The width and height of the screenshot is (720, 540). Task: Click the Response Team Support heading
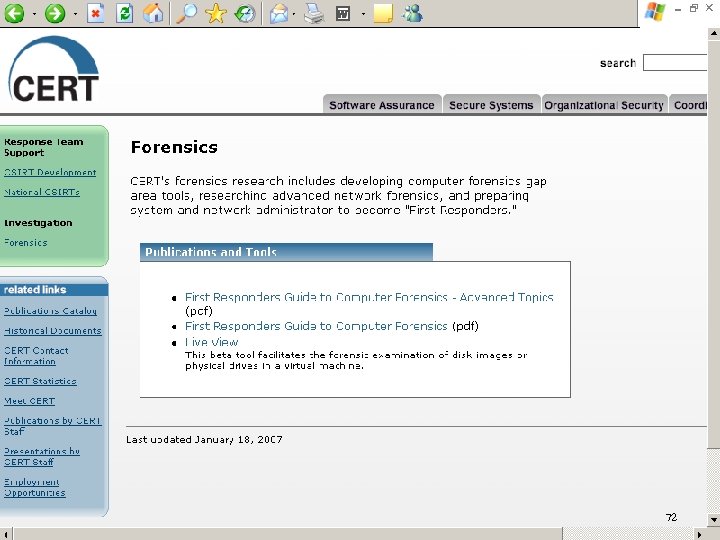click(x=44, y=147)
